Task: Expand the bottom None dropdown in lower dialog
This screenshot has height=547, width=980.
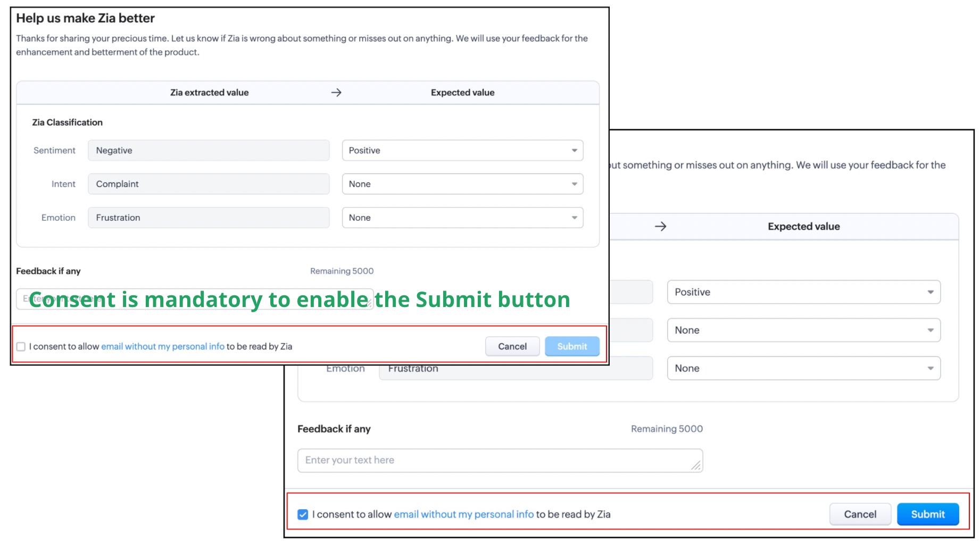Action: pos(803,368)
